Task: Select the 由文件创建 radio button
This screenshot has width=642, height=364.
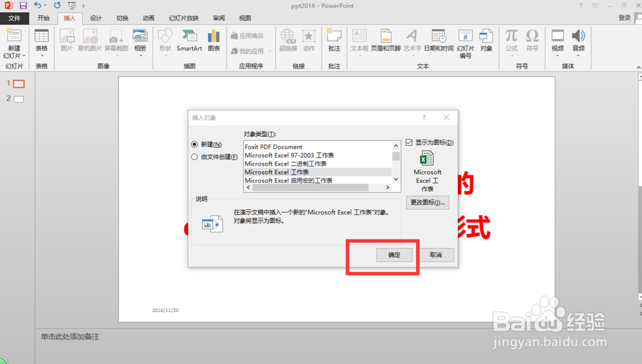Action: click(195, 157)
